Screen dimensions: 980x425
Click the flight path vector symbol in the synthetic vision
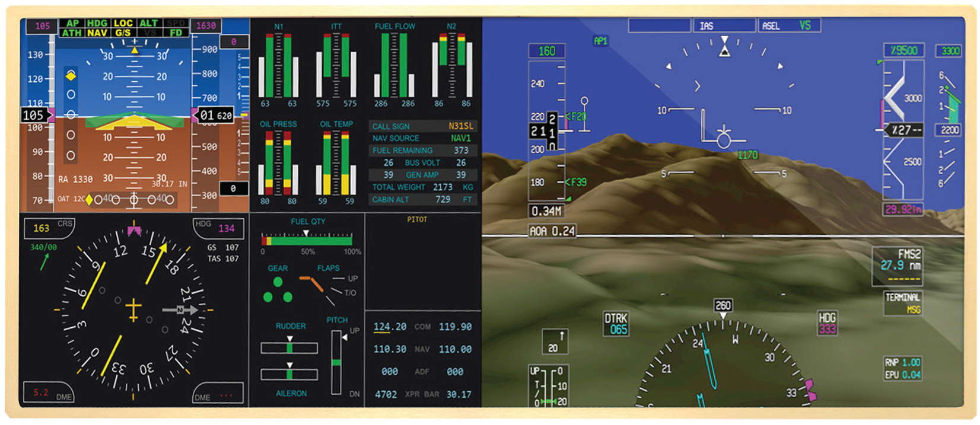pyautogui.click(x=723, y=139)
